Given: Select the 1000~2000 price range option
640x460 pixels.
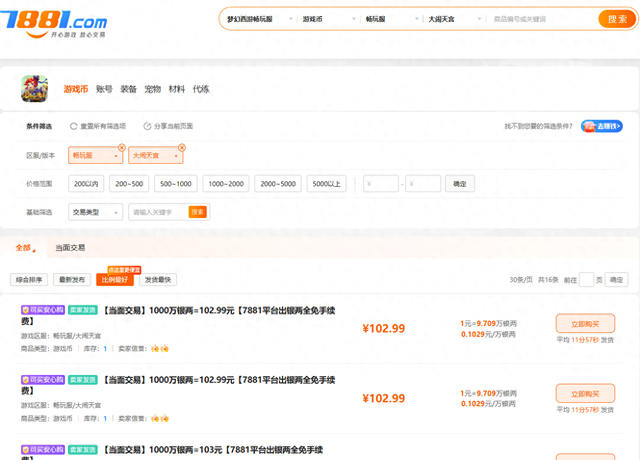Looking at the screenshot, I should 225,184.
